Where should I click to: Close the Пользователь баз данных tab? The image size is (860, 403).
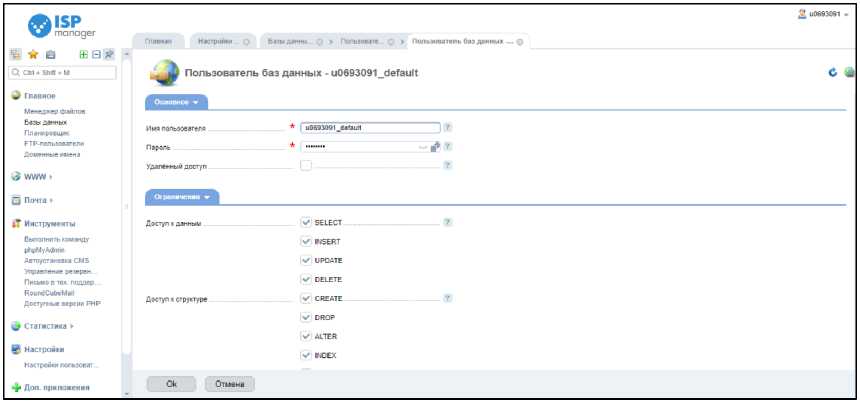520,42
